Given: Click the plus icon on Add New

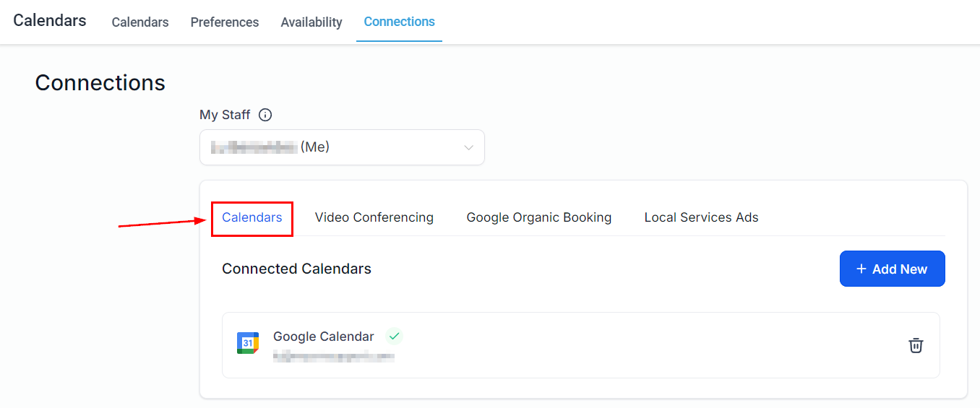Looking at the screenshot, I should click(861, 269).
